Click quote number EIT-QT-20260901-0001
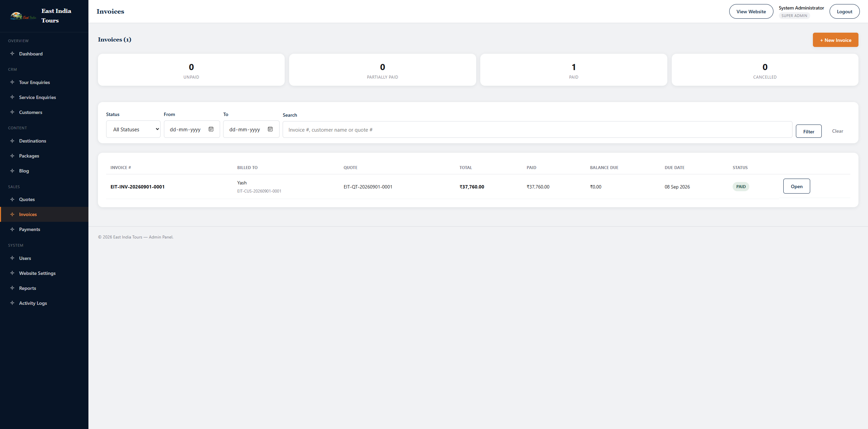The image size is (868, 429). coord(368,187)
